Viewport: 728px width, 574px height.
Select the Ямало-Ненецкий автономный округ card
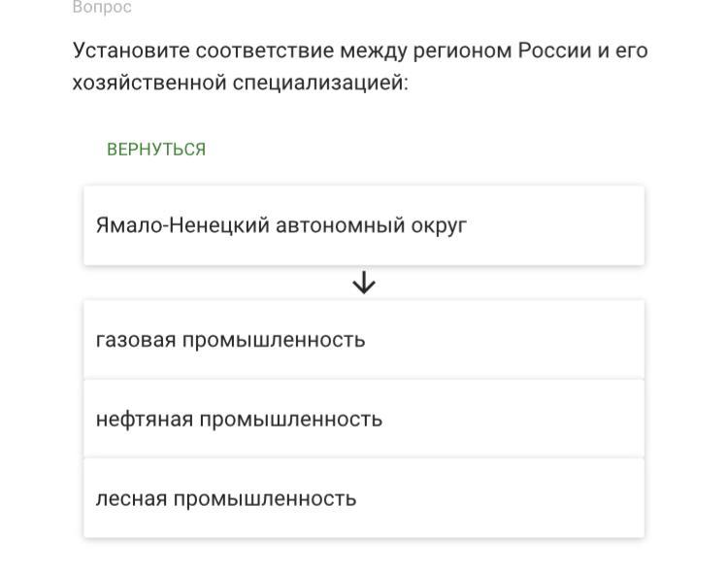[x=363, y=225]
